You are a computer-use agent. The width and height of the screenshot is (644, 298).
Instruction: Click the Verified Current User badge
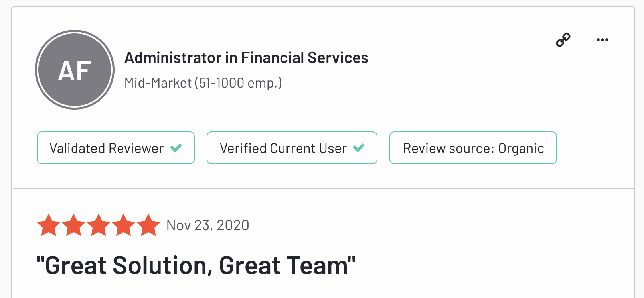click(292, 148)
